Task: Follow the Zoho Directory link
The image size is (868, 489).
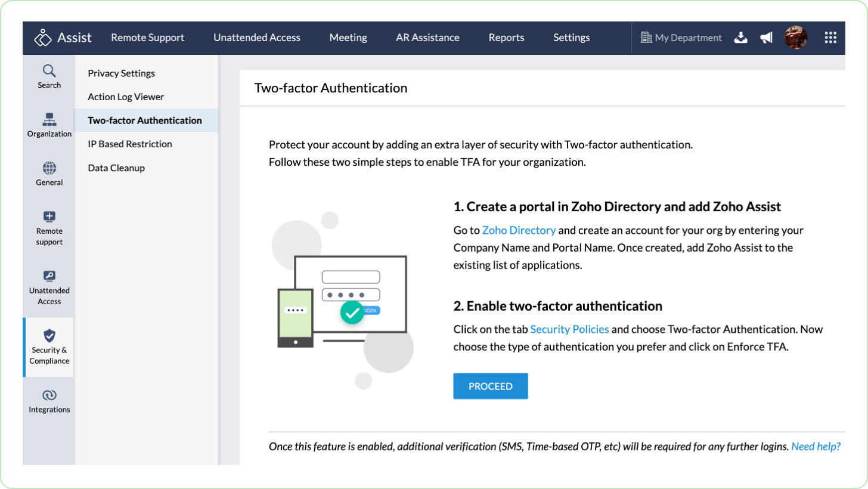Action: click(519, 230)
